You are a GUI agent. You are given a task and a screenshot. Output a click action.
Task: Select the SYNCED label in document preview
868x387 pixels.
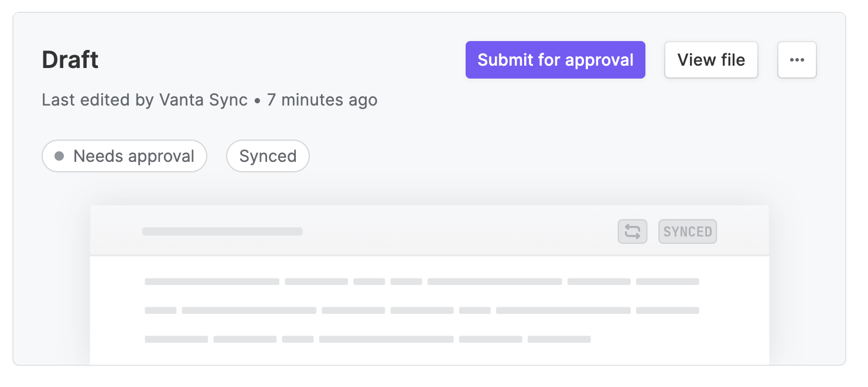tap(688, 232)
